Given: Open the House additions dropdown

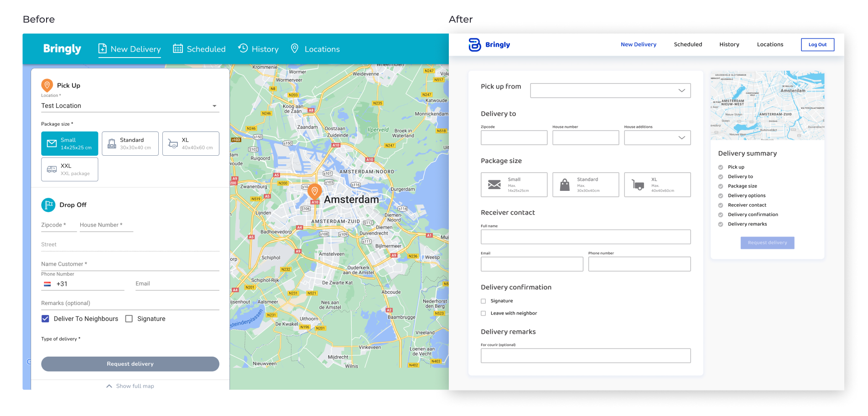Looking at the screenshot, I should pos(657,137).
